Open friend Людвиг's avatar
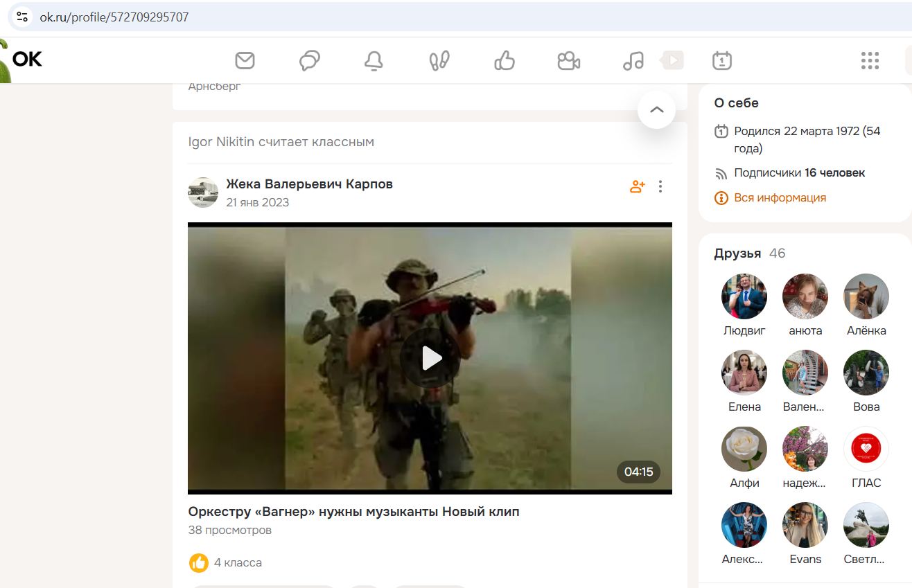 pyautogui.click(x=744, y=296)
